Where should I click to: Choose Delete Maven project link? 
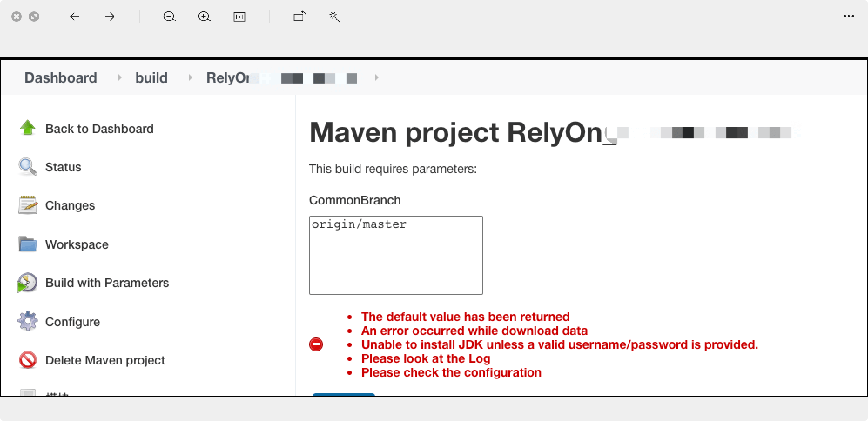click(x=105, y=360)
